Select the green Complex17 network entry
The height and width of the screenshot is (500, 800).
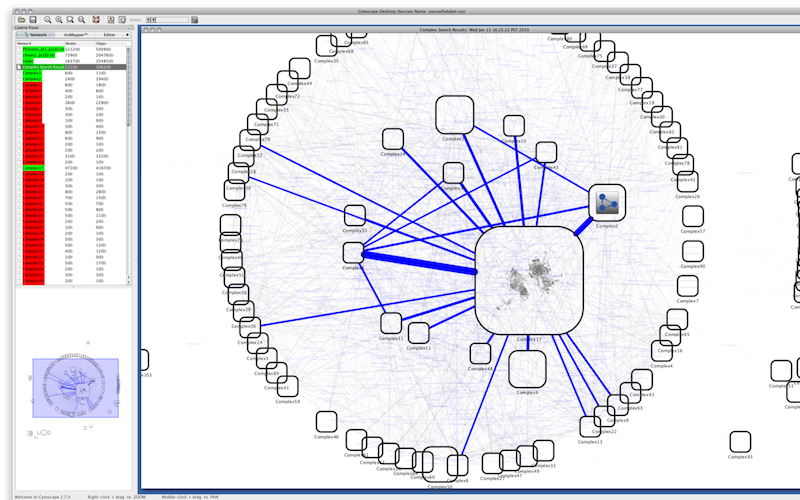coord(33,168)
